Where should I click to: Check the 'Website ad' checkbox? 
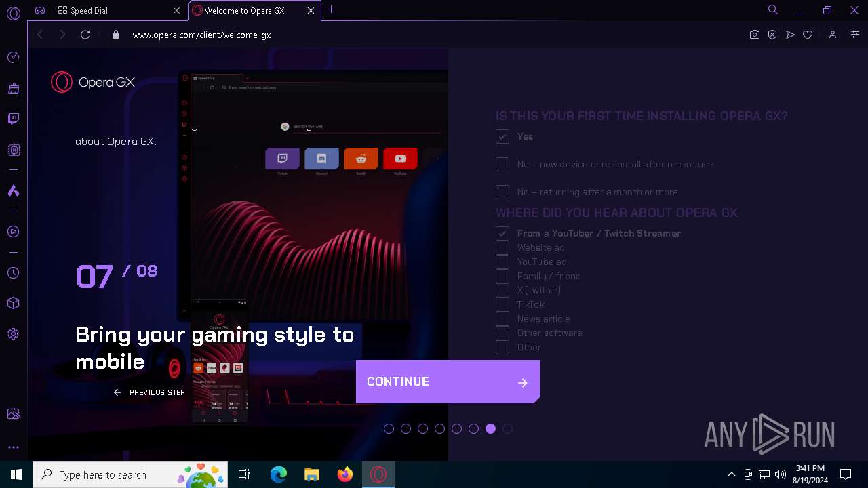[502, 247]
